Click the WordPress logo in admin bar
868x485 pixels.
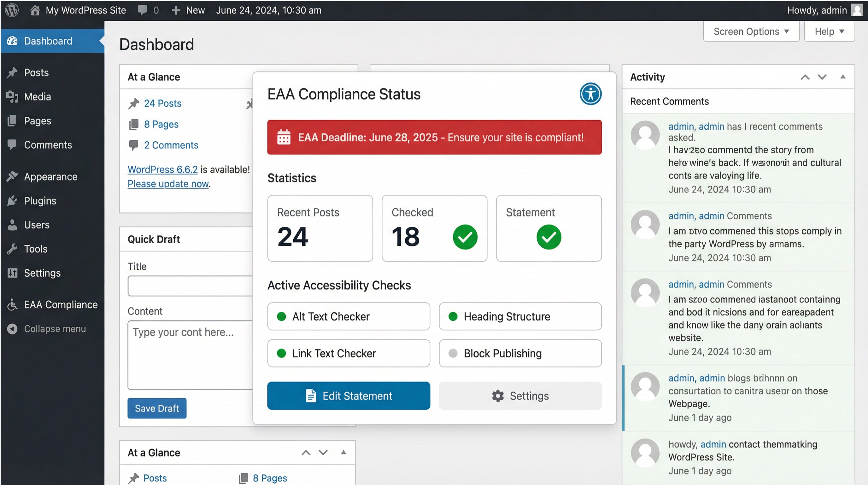tap(12, 10)
